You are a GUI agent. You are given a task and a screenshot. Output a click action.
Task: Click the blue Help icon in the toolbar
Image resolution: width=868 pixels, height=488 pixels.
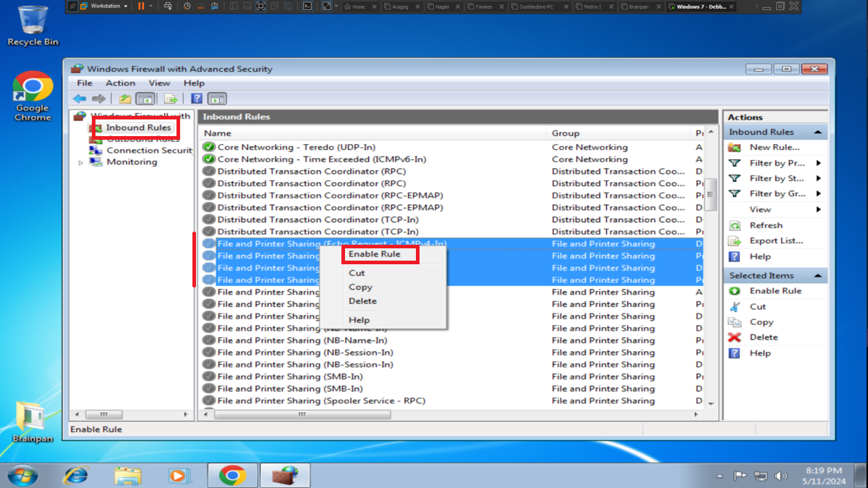pos(197,98)
